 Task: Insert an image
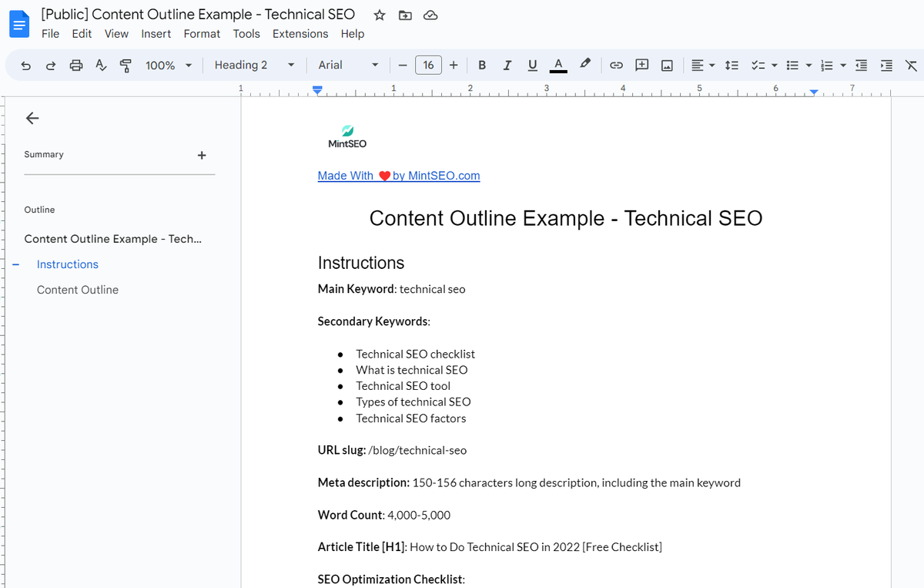click(x=667, y=66)
